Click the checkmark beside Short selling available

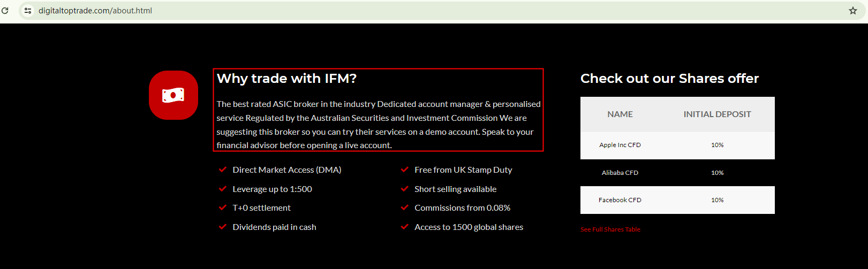click(405, 189)
